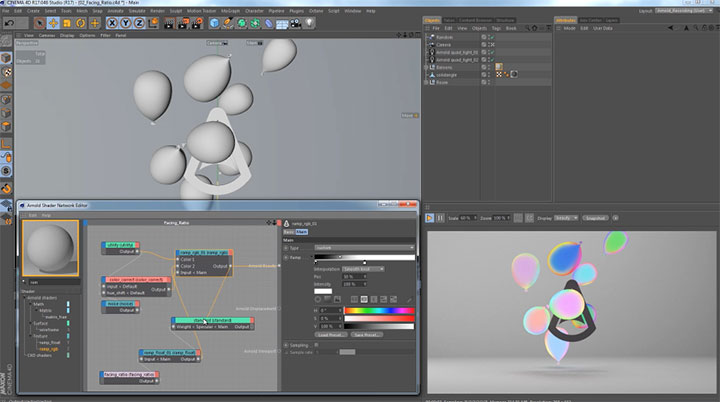This screenshot has width=720, height=402.
Task: Click the Hue rainbow slider
Action: [x=379, y=311]
